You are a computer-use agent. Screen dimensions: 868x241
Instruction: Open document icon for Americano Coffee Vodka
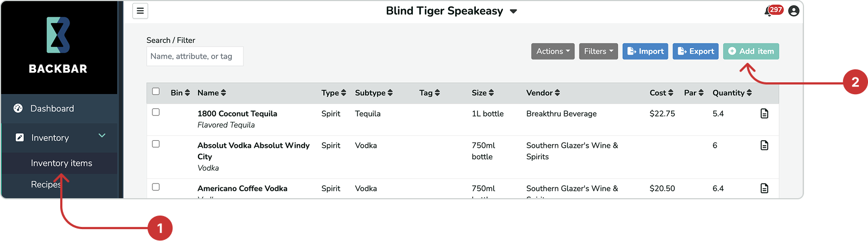pos(764,188)
